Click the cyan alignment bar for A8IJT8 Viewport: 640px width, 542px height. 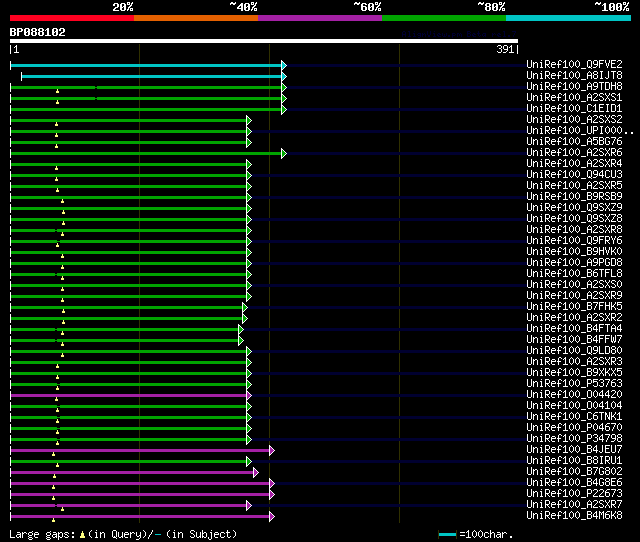pos(151,76)
